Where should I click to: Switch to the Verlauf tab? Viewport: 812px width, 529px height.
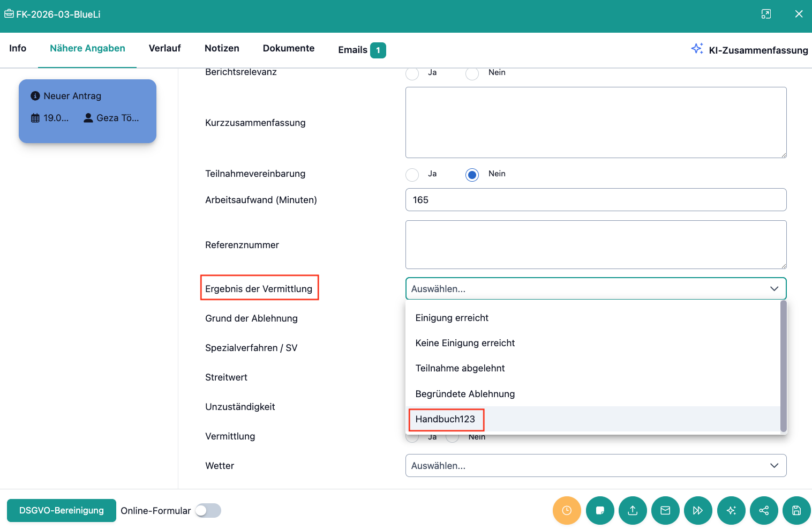tap(164, 48)
